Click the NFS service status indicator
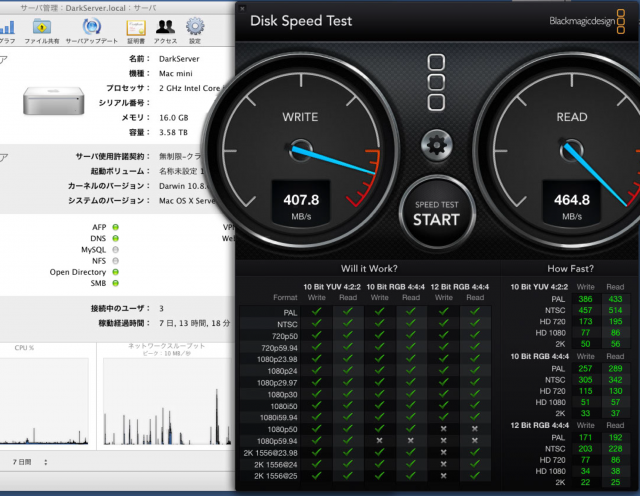 116,261
